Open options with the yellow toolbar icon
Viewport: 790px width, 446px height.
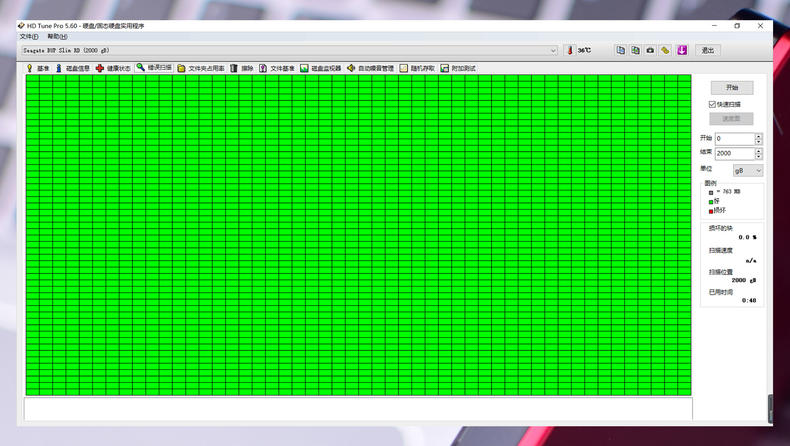(x=665, y=50)
